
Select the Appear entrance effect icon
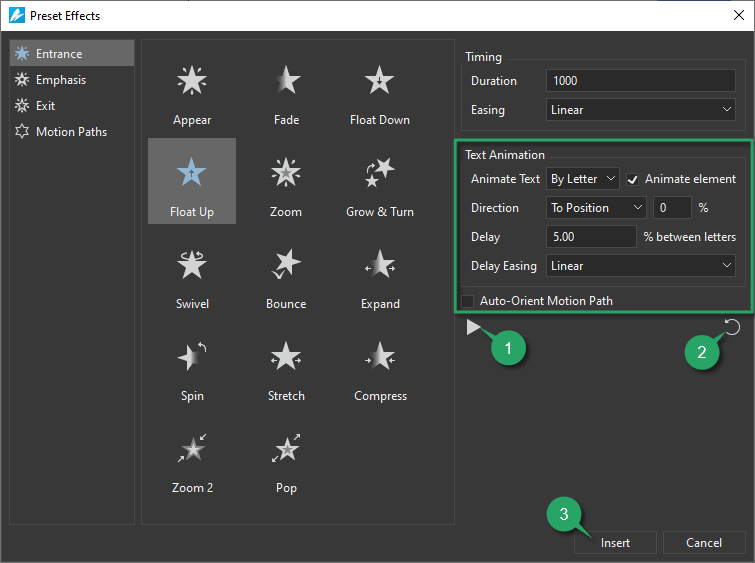pyautogui.click(x=192, y=82)
